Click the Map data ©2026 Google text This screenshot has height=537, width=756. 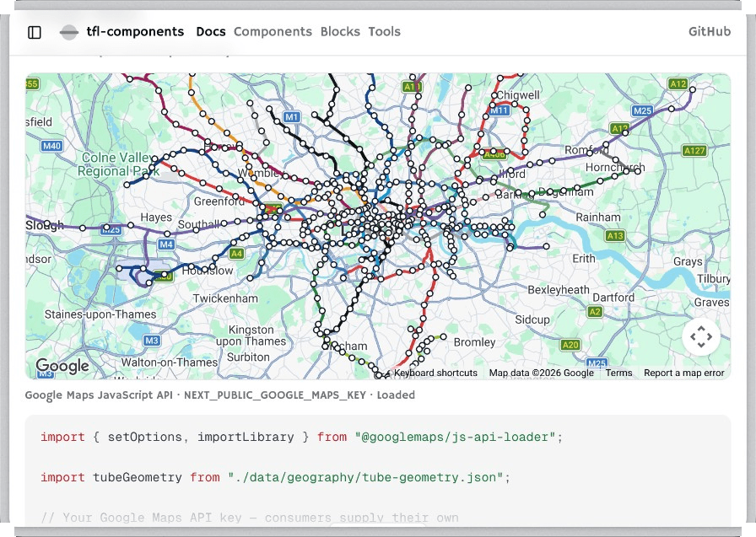pyautogui.click(x=541, y=373)
